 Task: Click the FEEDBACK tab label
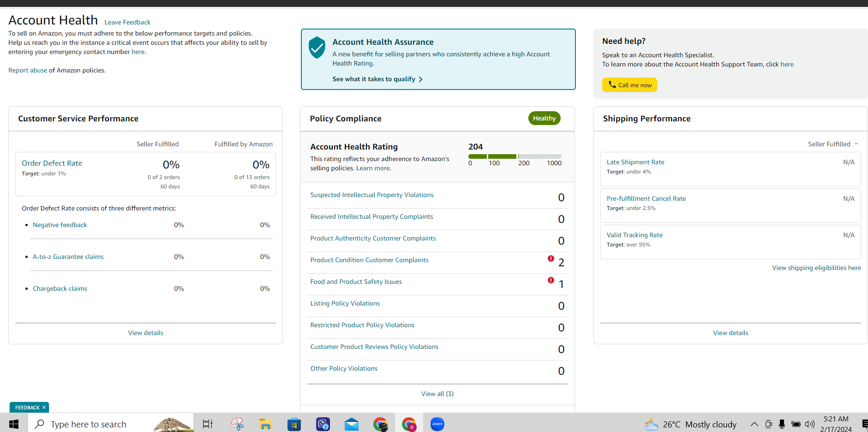point(27,408)
